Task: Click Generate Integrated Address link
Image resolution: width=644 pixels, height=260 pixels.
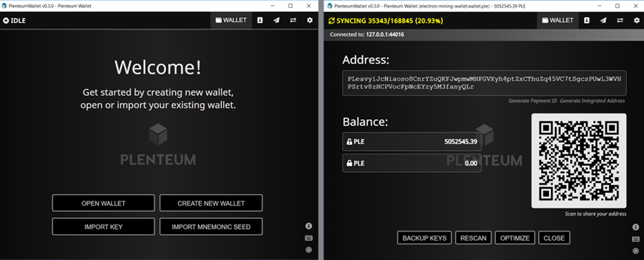Action: [x=592, y=101]
